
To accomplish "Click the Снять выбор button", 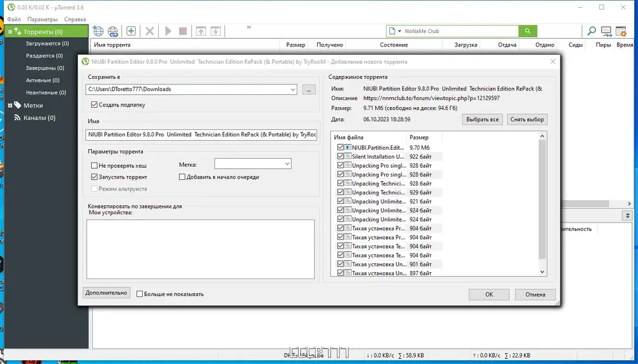I will pyautogui.click(x=527, y=120).
